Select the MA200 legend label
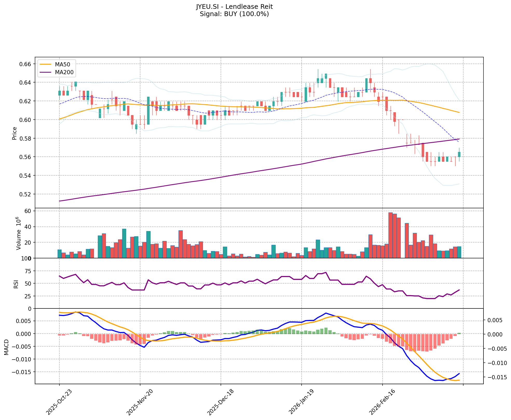 [x=64, y=72]
